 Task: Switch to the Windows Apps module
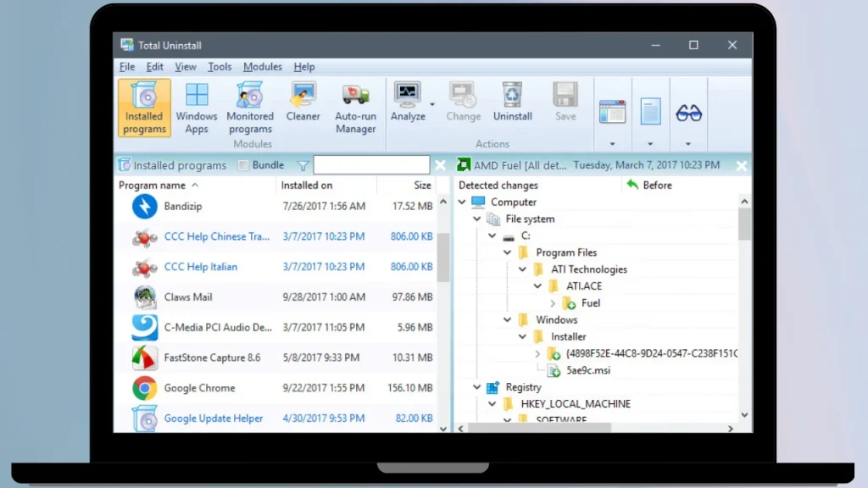pyautogui.click(x=197, y=108)
